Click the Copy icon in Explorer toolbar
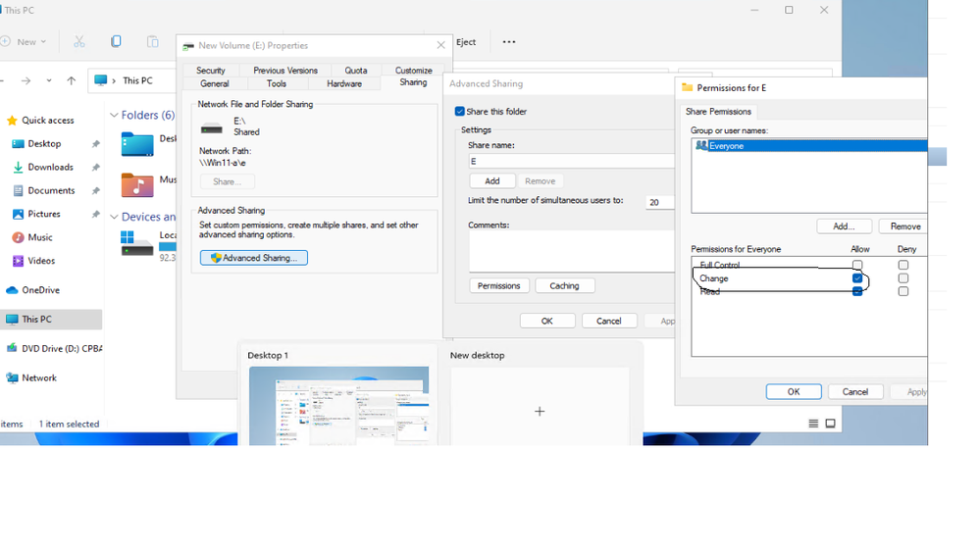 (x=116, y=42)
